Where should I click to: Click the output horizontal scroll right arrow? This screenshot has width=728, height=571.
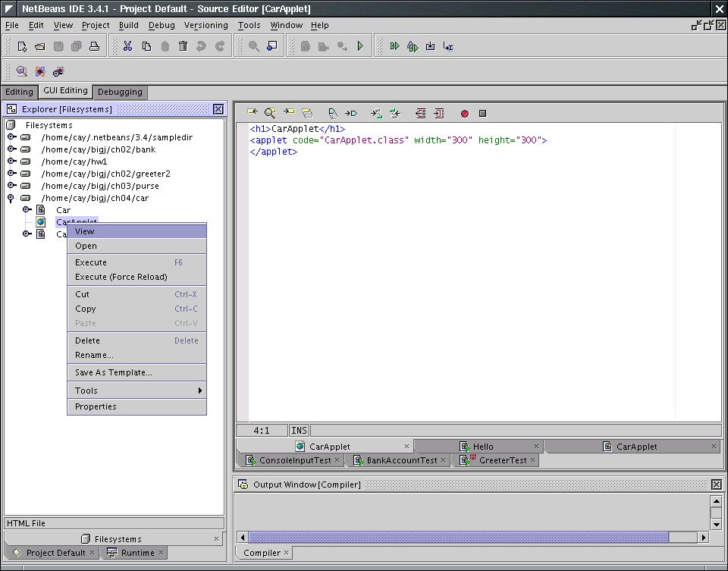[x=704, y=537]
